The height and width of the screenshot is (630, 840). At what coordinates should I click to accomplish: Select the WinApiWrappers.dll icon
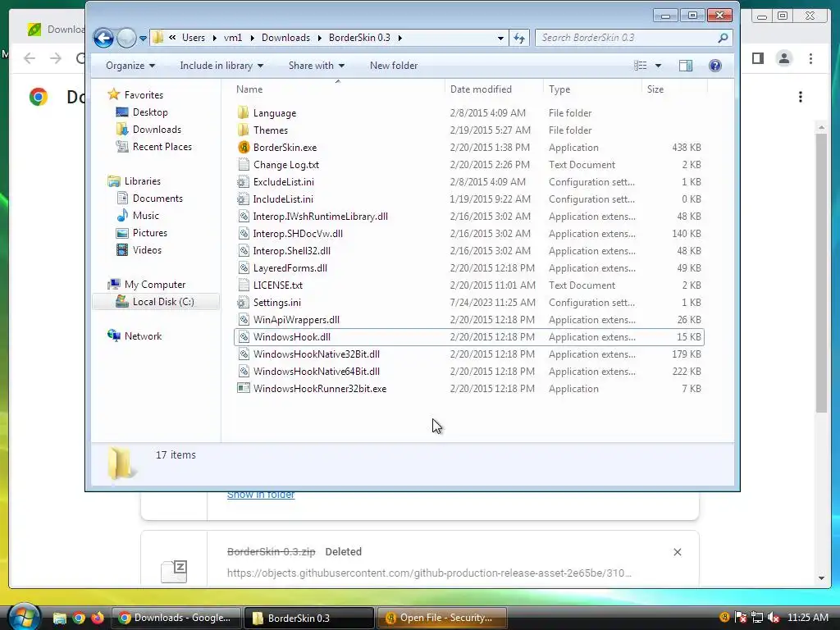(x=243, y=319)
